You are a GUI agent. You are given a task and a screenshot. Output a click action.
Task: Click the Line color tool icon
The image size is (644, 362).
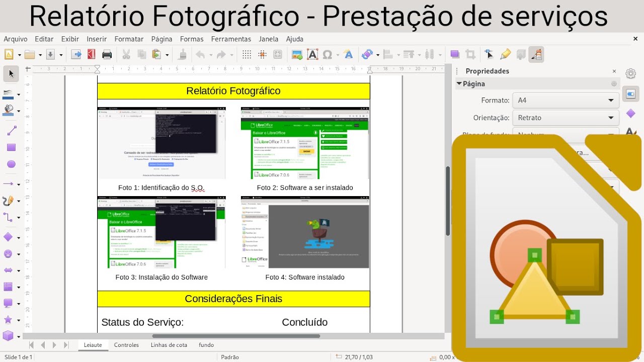[9, 94]
